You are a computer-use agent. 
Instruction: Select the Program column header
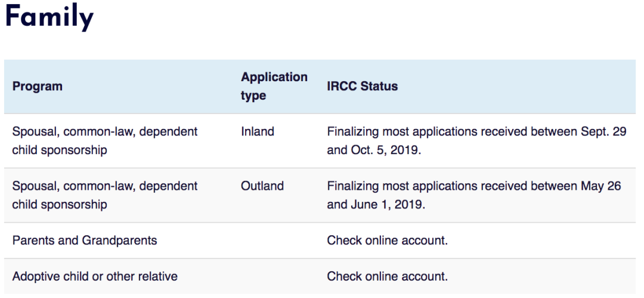(x=37, y=87)
